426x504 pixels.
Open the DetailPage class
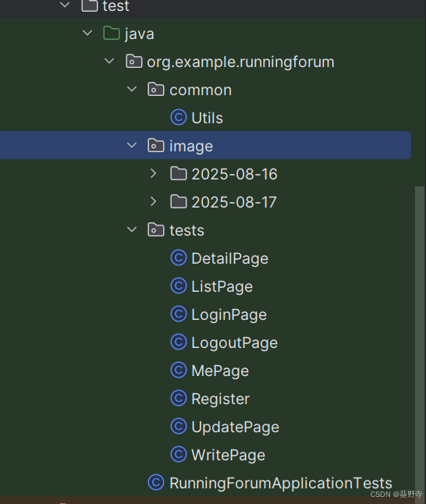pyautogui.click(x=230, y=259)
